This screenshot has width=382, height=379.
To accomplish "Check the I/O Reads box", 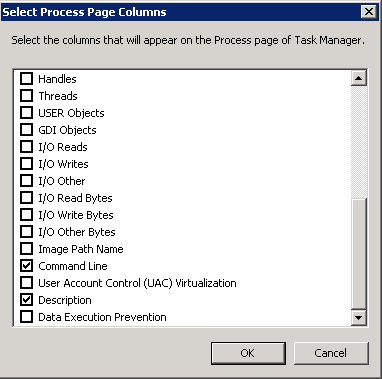I will pyautogui.click(x=26, y=147).
